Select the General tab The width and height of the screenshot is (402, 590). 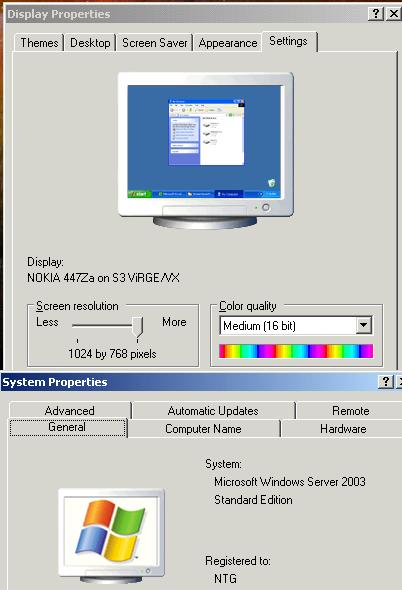[x=67, y=428]
